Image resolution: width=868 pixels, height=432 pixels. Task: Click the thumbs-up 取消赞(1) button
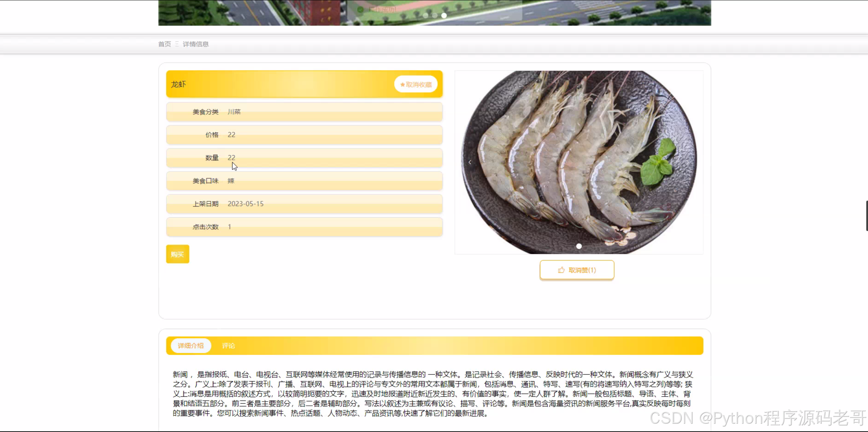[577, 270]
